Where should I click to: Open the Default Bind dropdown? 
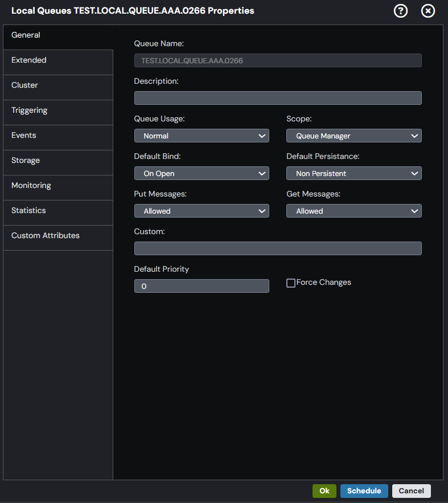coord(202,173)
